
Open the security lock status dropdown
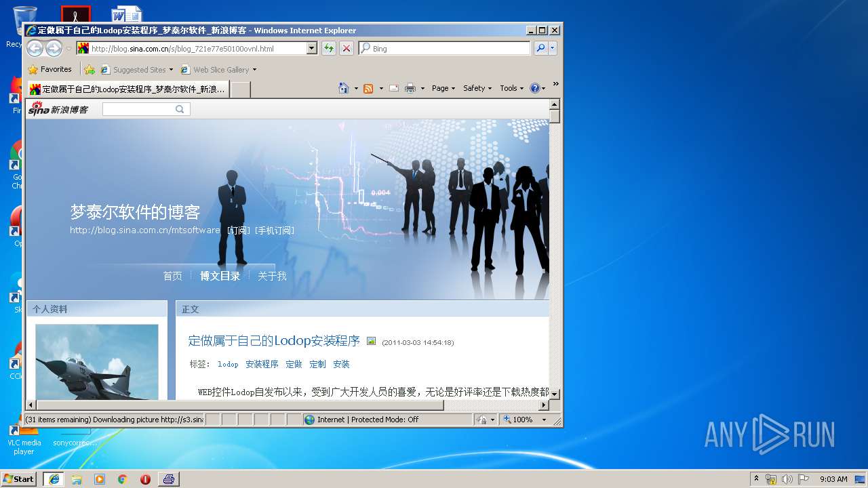pos(486,420)
